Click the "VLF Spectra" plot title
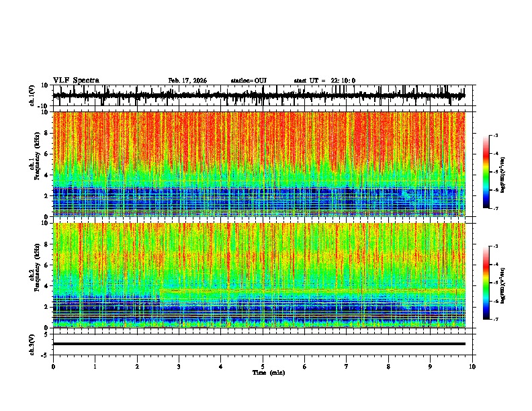The image size is (532, 411). pyautogui.click(x=76, y=80)
